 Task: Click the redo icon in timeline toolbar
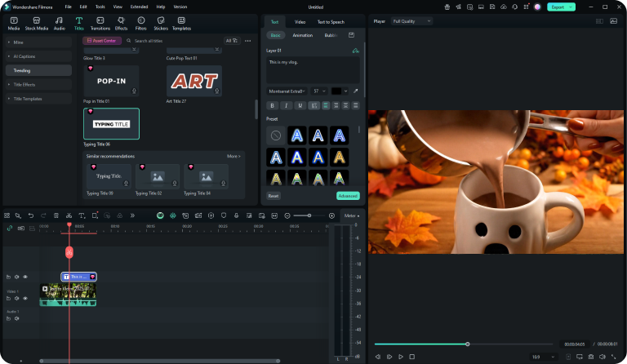(x=43, y=215)
